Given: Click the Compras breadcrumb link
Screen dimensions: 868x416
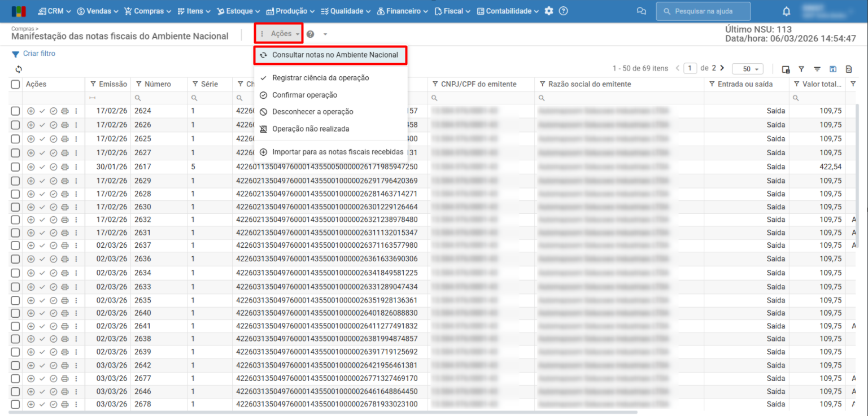Looking at the screenshot, I should (x=23, y=28).
